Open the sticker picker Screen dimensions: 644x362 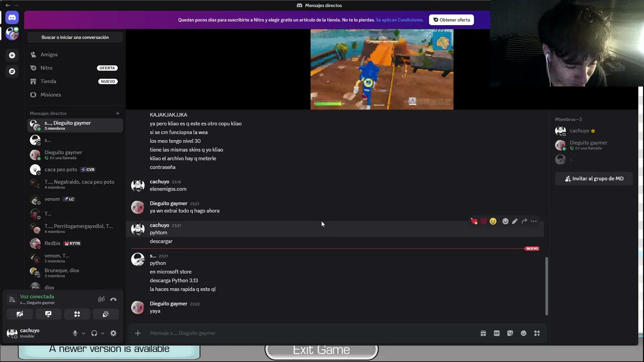[510, 333]
